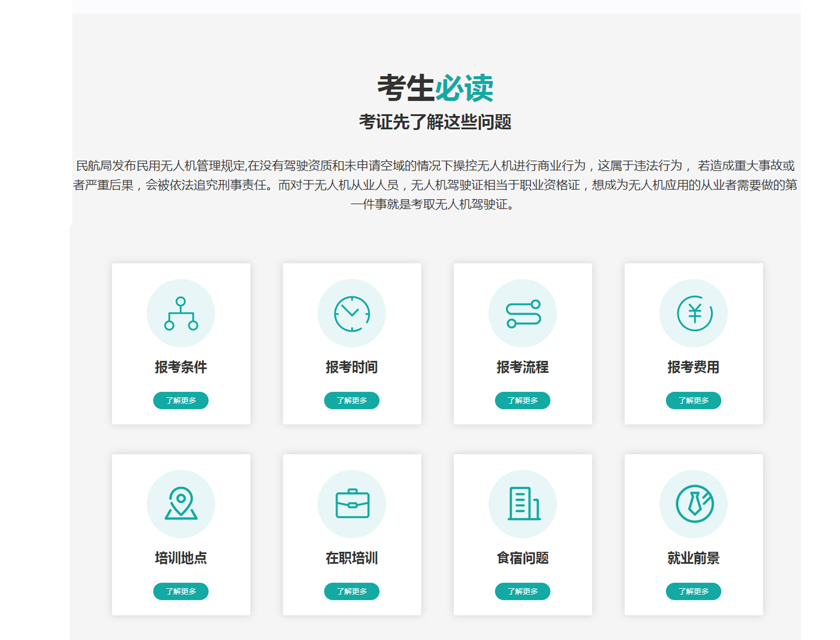Click the 报考条件 org-chart icon

click(x=181, y=313)
